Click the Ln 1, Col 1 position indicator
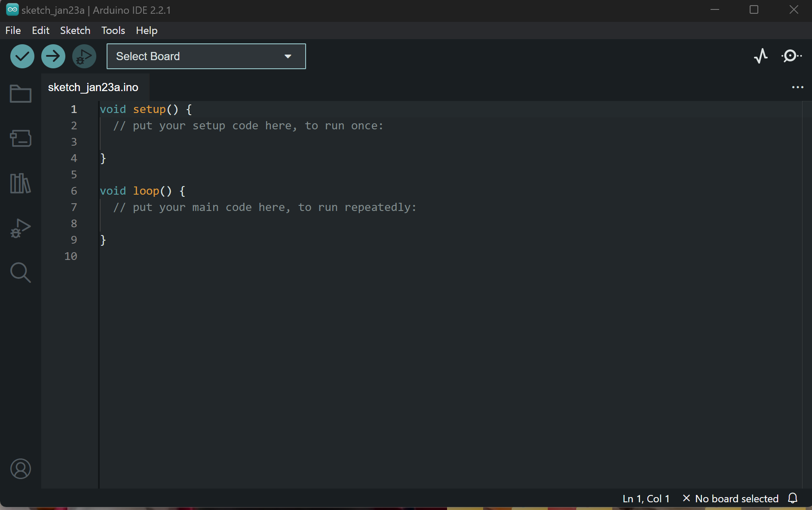The height and width of the screenshot is (510, 812). tap(646, 499)
